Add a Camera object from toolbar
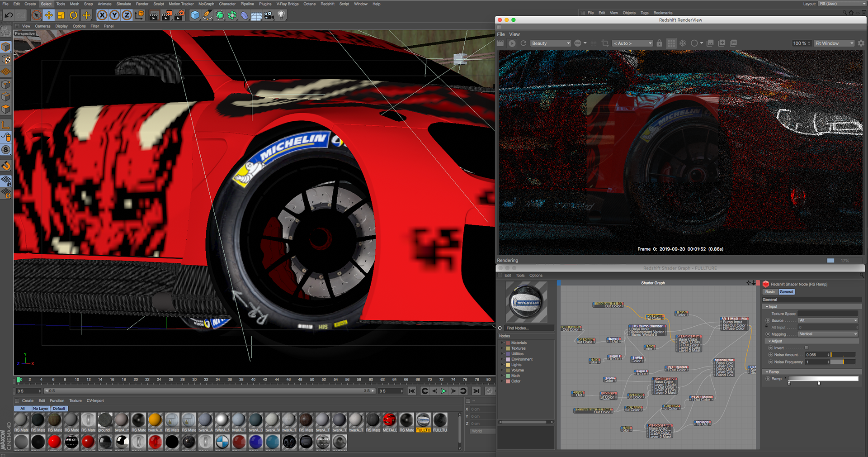The width and height of the screenshot is (868, 457). 269,15
